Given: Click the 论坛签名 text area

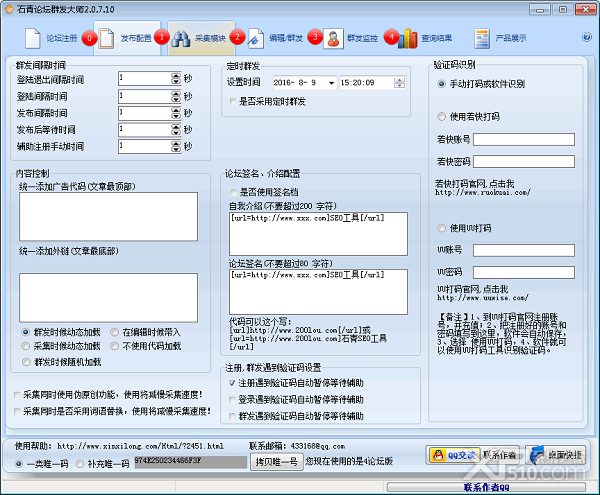Looking at the screenshot, I should [x=318, y=292].
